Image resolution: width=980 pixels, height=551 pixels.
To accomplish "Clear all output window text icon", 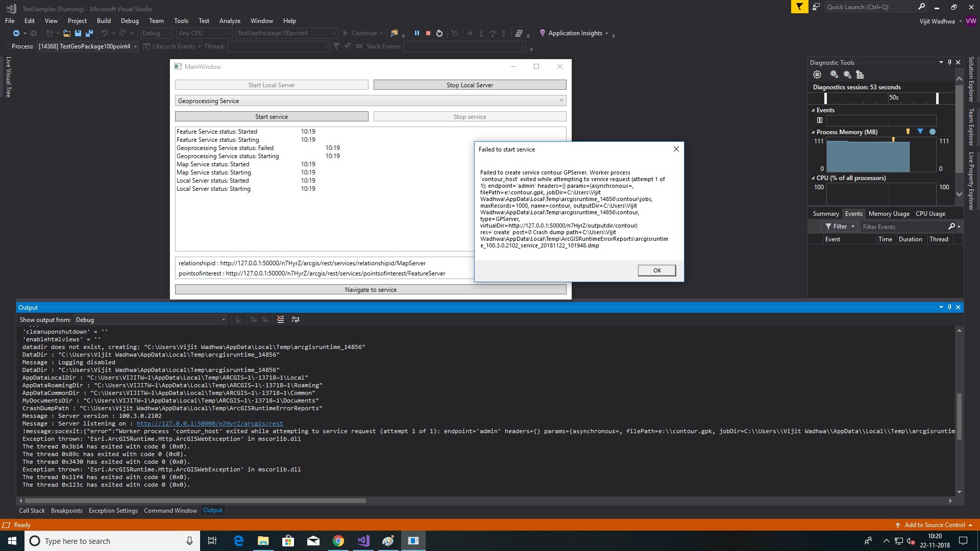I will point(280,319).
